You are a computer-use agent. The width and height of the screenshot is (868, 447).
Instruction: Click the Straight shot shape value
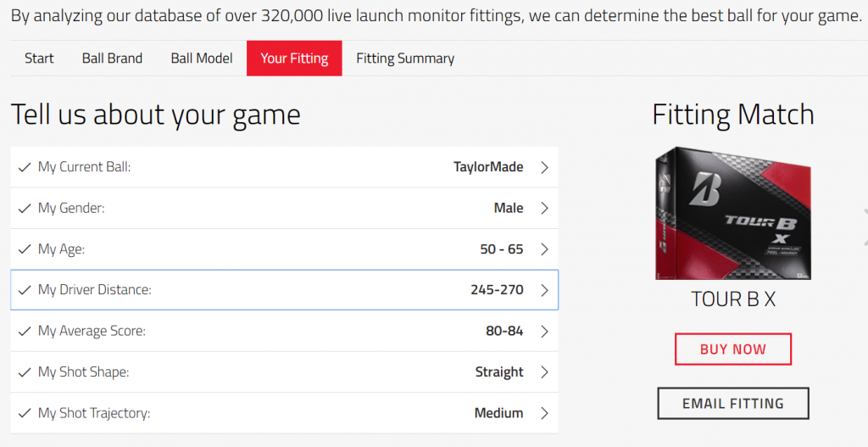coord(499,372)
